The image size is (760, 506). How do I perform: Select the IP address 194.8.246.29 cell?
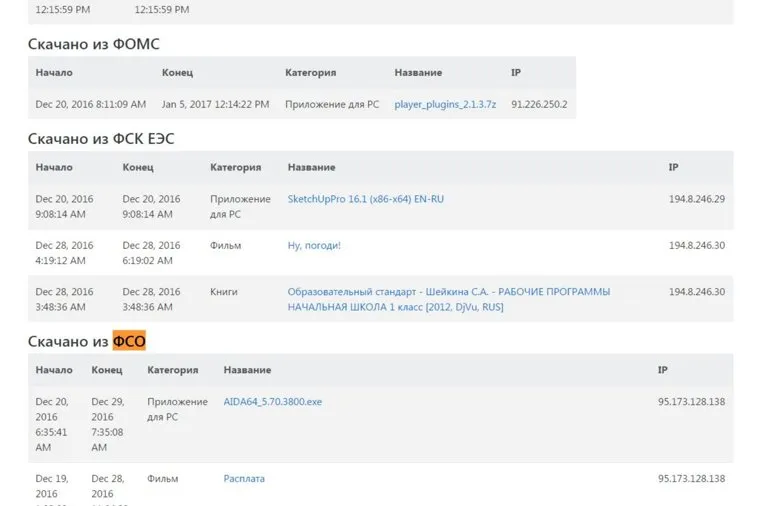(x=696, y=199)
